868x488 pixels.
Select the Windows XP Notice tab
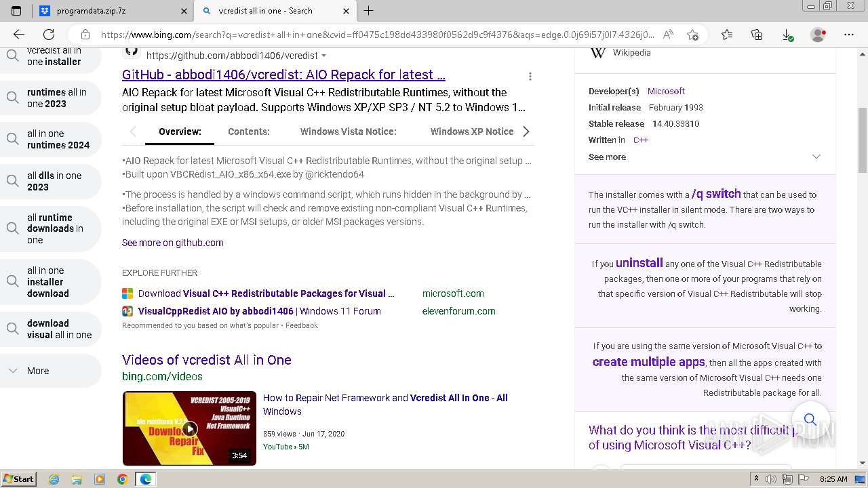click(472, 131)
